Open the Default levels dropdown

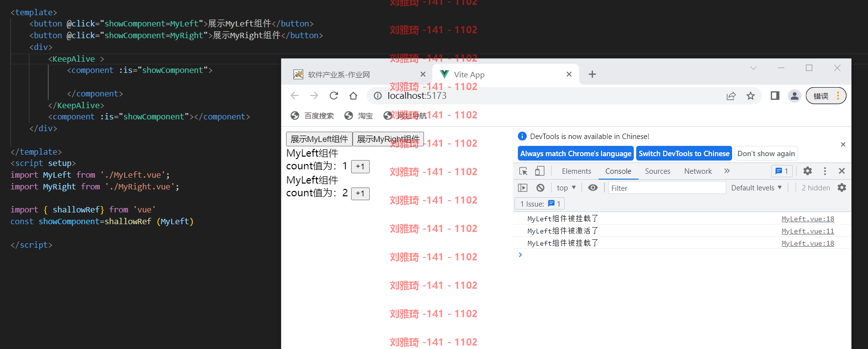coord(757,188)
